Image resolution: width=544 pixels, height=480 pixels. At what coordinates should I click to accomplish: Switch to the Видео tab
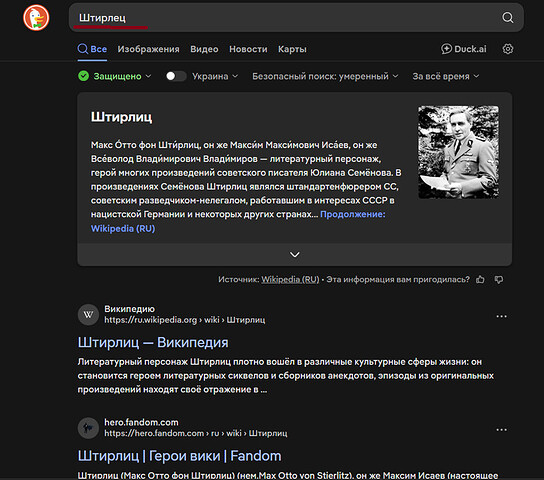[x=204, y=49]
